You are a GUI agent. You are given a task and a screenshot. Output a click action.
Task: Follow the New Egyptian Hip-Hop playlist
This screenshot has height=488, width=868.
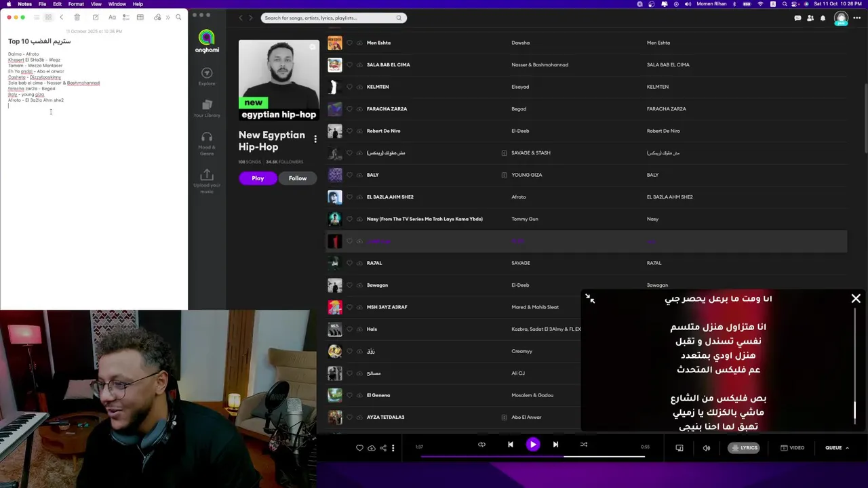click(298, 178)
